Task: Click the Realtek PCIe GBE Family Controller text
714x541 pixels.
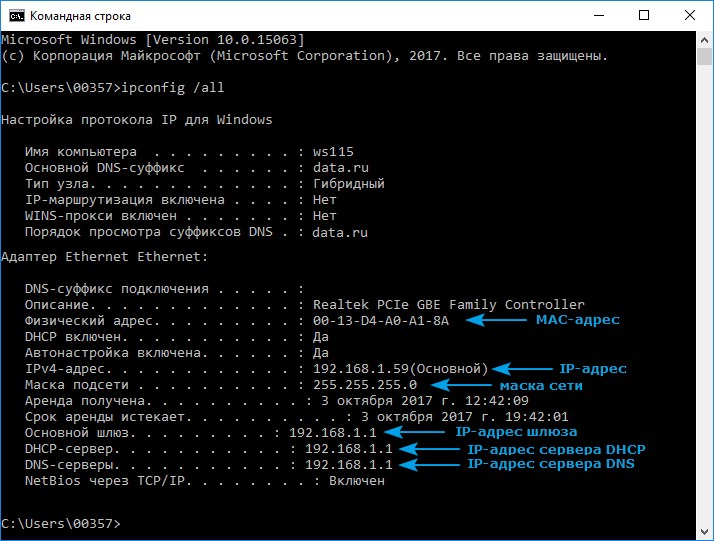Action: tap(448, 304)
